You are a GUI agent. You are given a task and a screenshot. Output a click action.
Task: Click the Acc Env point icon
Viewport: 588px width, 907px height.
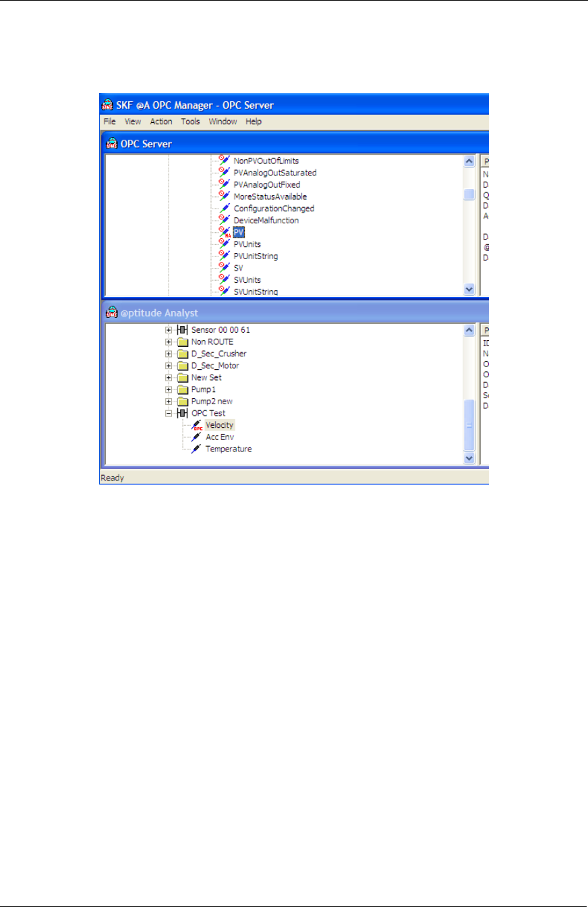(196, 437)
